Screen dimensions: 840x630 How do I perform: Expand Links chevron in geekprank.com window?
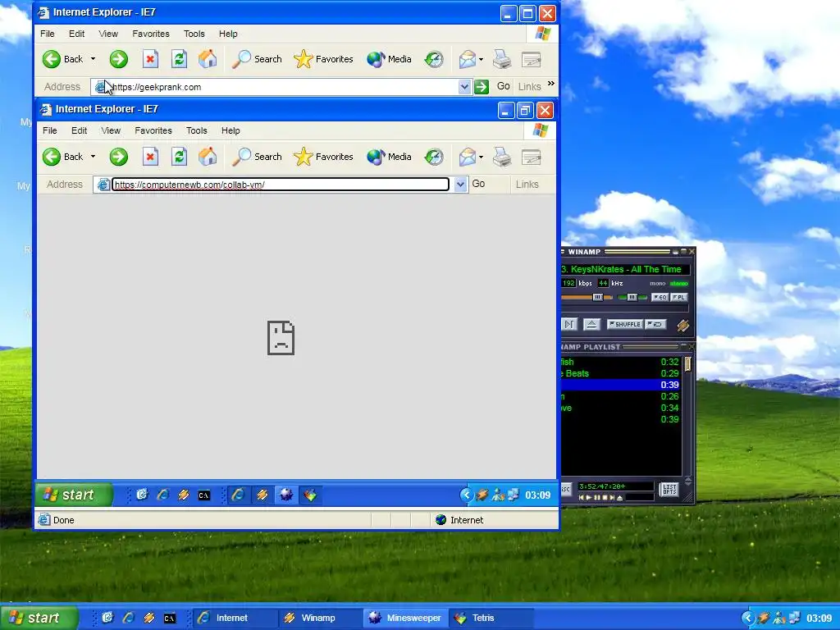pos(551,84)
